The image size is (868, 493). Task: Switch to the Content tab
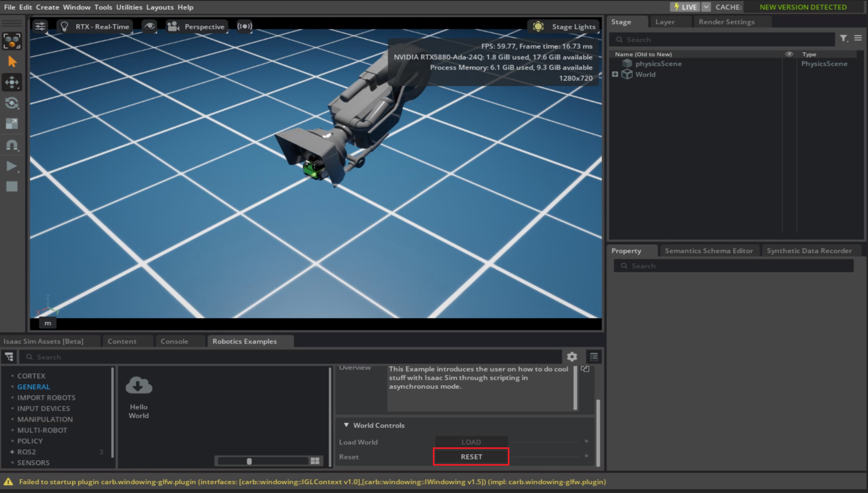tap(122, 341)
